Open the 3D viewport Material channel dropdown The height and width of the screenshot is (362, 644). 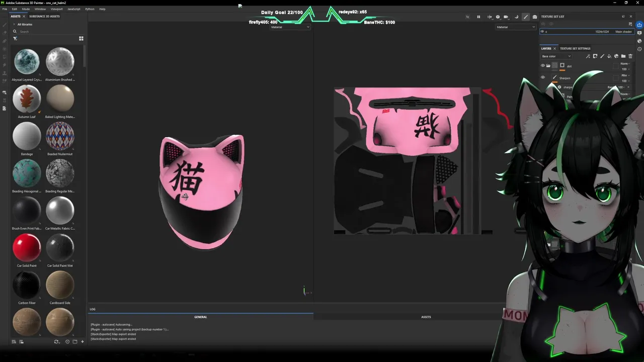(290, 27)
